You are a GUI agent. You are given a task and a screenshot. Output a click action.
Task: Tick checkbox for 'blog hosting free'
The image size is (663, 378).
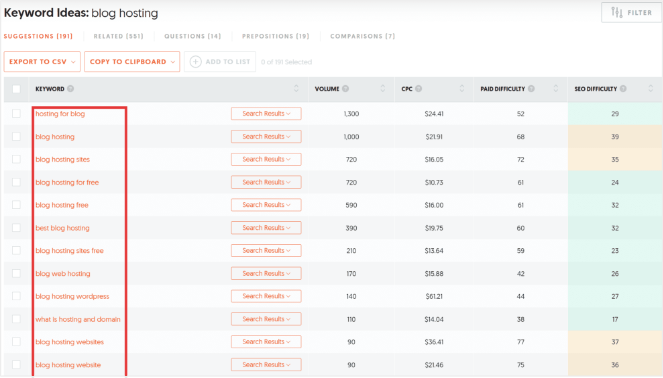(16, 205)
